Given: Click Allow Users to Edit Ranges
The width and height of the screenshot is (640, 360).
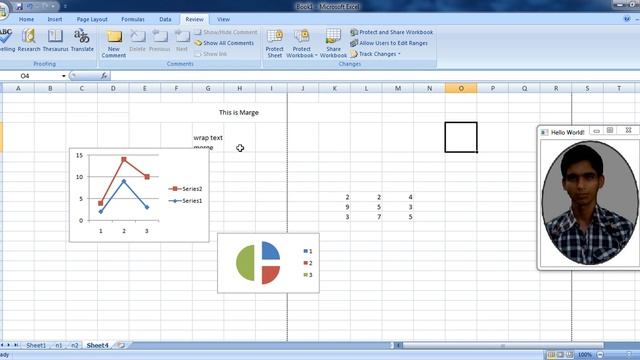Looking at the screenshot, I should pyautogui.click(x=389, y=43).
